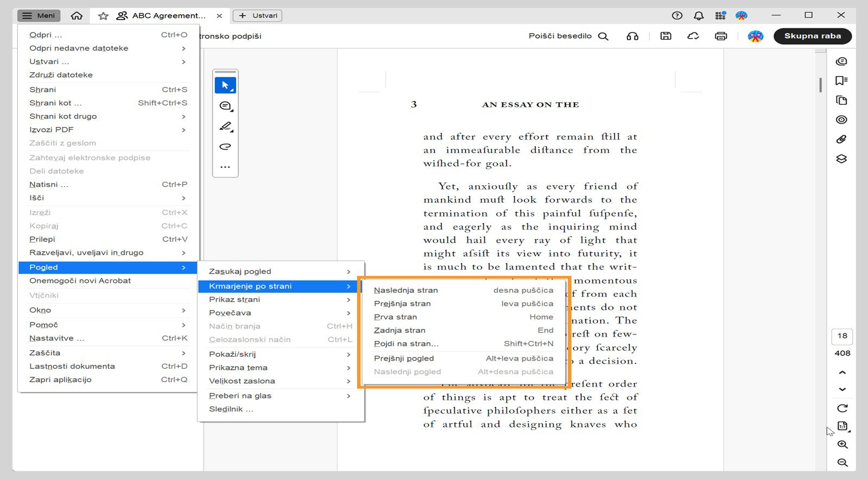Go to previous page up chevron
Screen dimensions: 868x480
(x=842, y=372)
